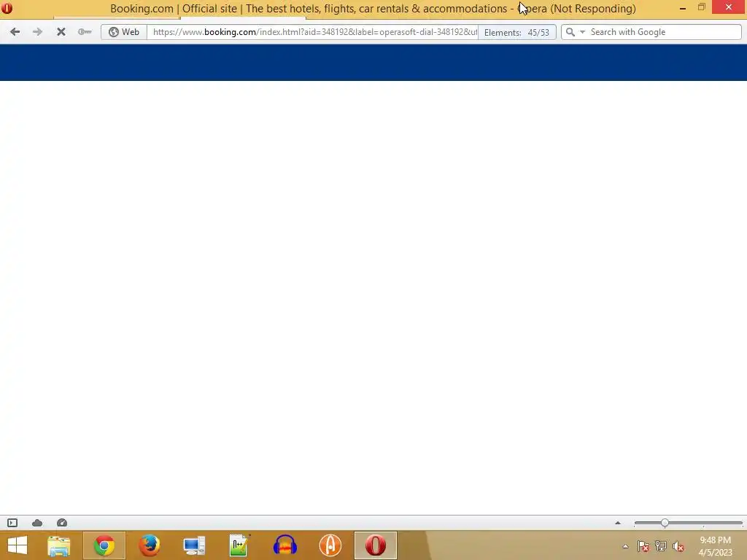Open File Explorer from the taskbar
Viewport: 747px width, 560px height.
[x=59, y=545]
